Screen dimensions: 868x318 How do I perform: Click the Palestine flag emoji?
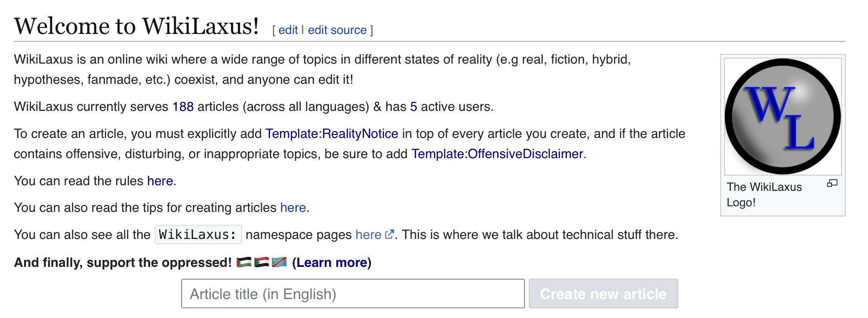coord(244,262)
